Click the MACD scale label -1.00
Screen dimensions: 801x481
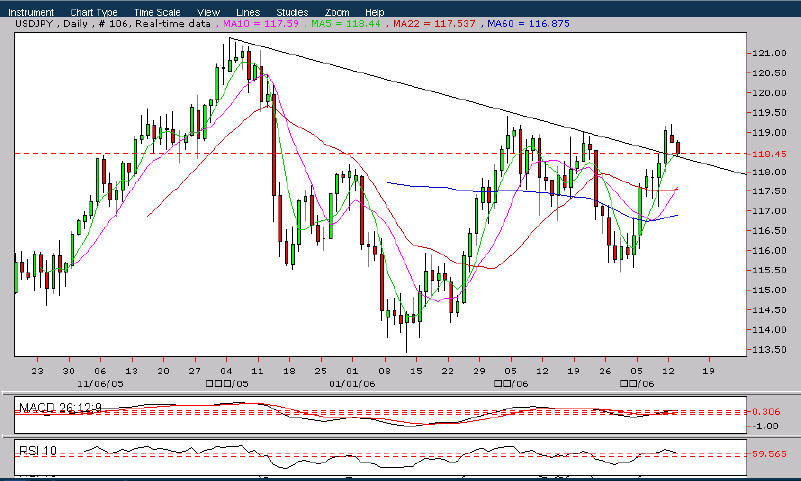[766, 426]
